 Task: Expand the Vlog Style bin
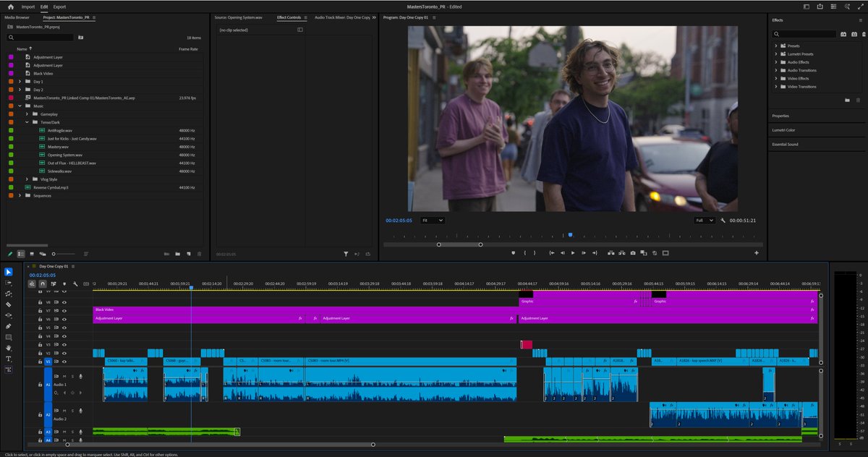coord(27,179)
